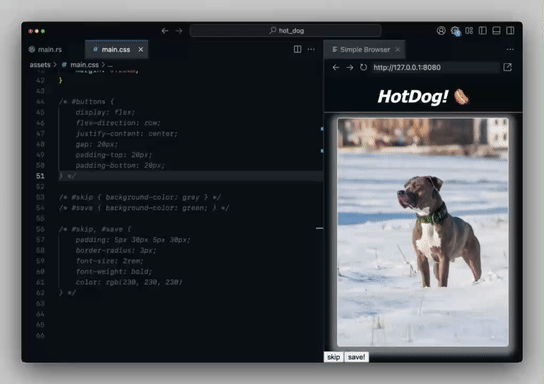Click the HotDog! page heading
Viewport: 544px width, 384px height.
coord(423,96)
